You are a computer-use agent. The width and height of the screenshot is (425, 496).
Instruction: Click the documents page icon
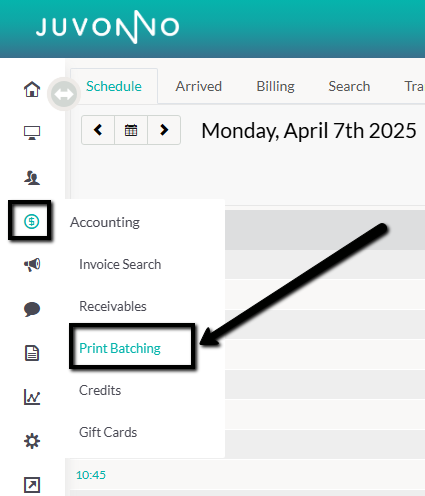point(32,353)
